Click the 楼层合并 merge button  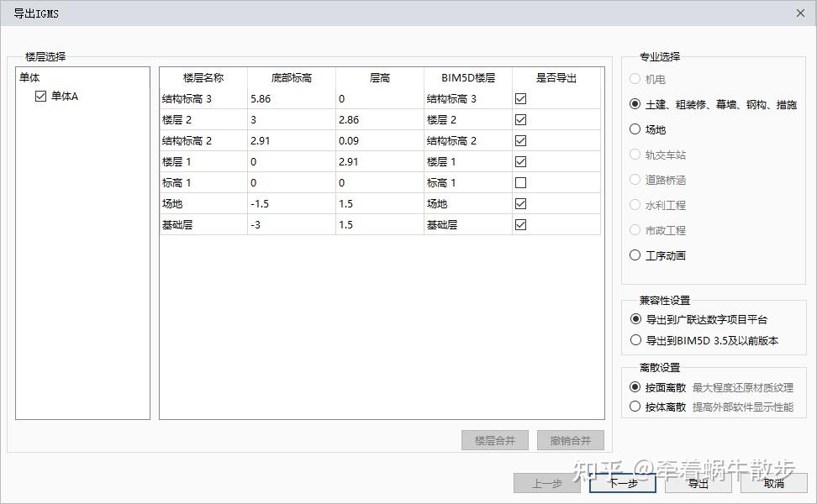point(494,439)
